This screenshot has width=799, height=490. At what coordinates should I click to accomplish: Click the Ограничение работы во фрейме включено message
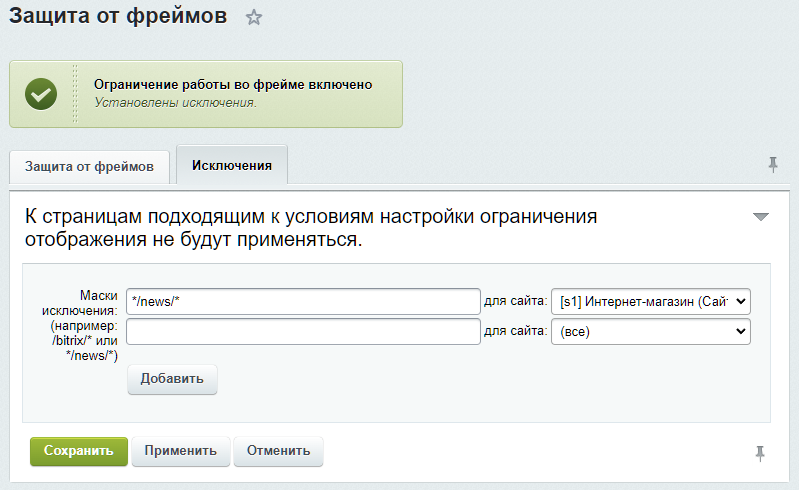[233, 85]
